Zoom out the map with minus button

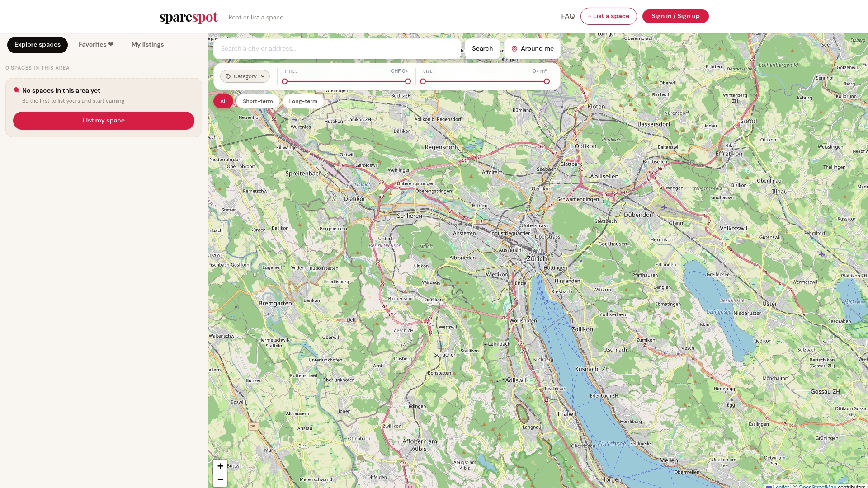point(220,479)
